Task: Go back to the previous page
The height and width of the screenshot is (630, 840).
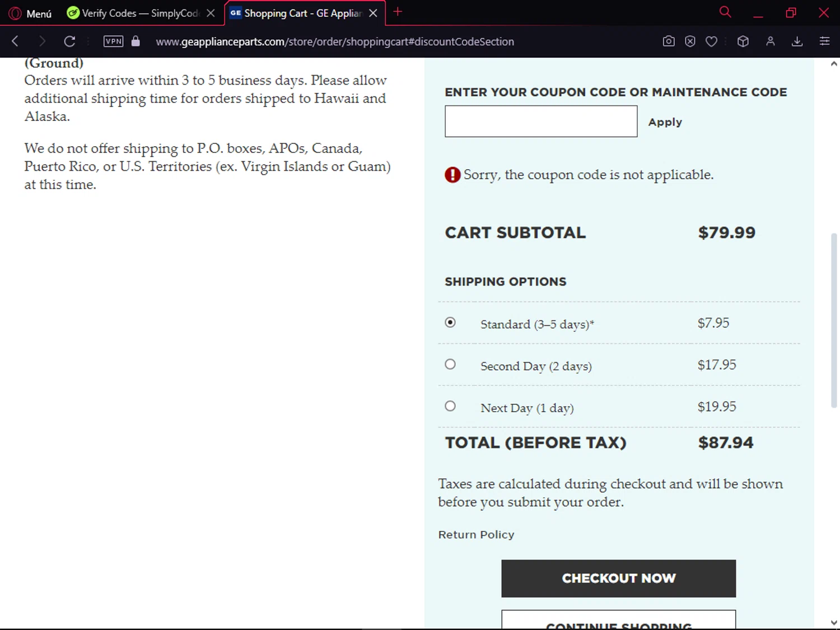Action: 15,41
